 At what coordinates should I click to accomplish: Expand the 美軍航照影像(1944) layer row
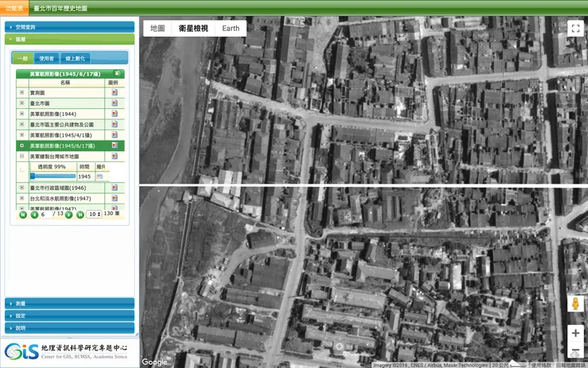click(21, 114)
